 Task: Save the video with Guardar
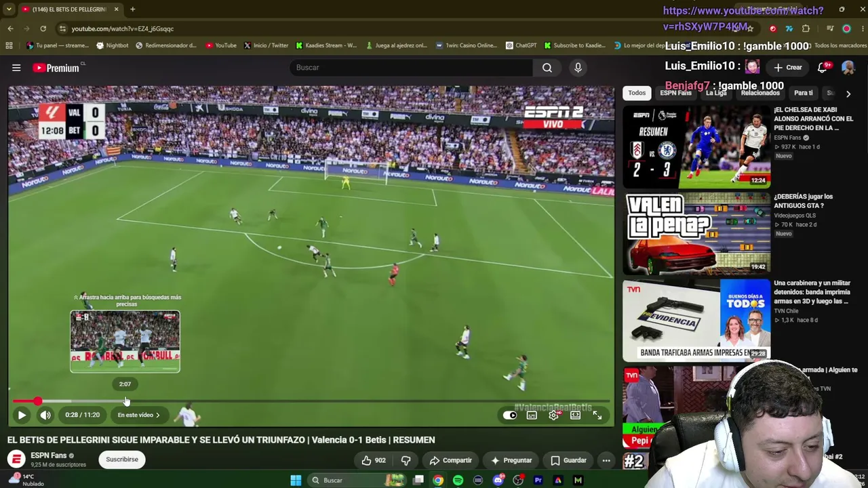tap(568, 460)
